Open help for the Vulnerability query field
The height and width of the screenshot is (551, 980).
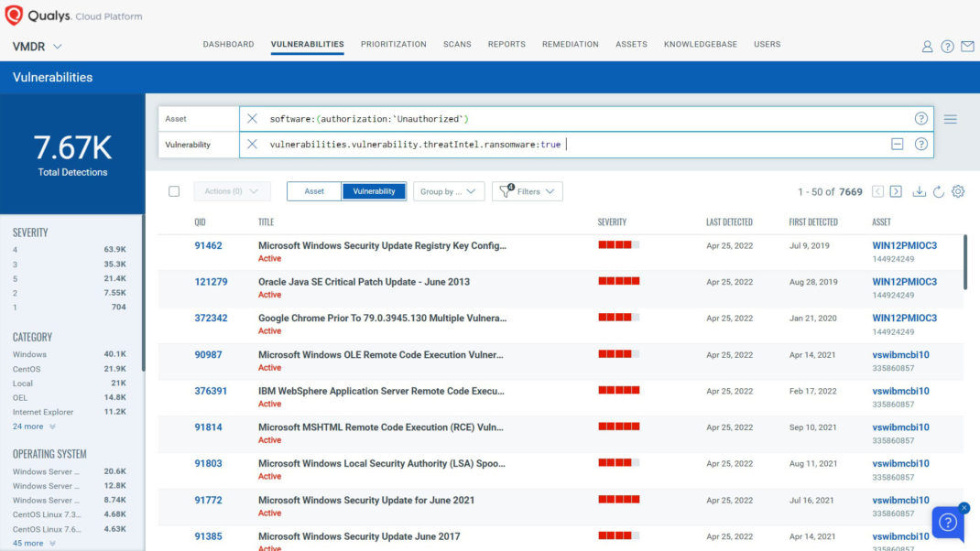click(920, 145)
